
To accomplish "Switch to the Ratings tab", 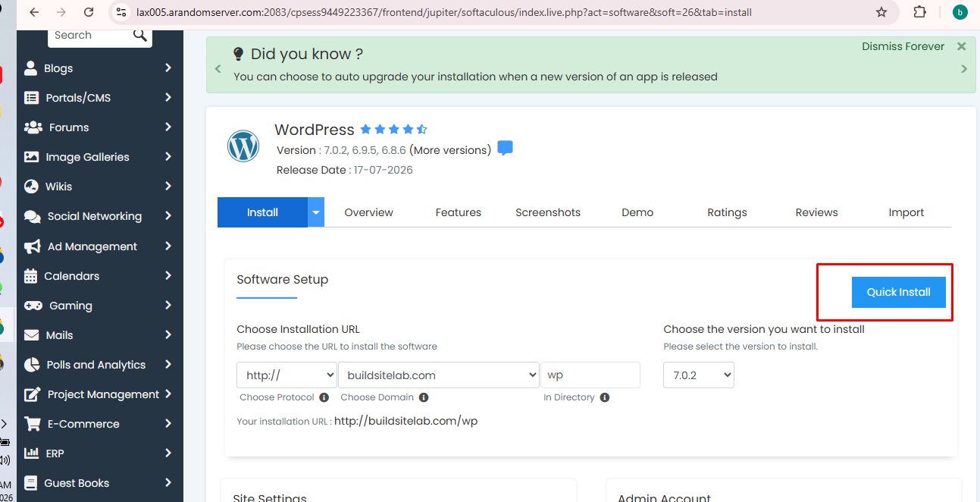I will [x=727, y=212].
